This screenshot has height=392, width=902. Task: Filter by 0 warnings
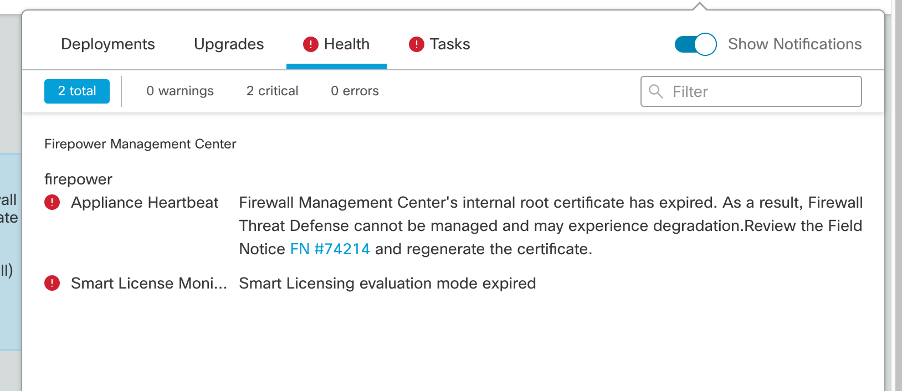tap(180, 91)
